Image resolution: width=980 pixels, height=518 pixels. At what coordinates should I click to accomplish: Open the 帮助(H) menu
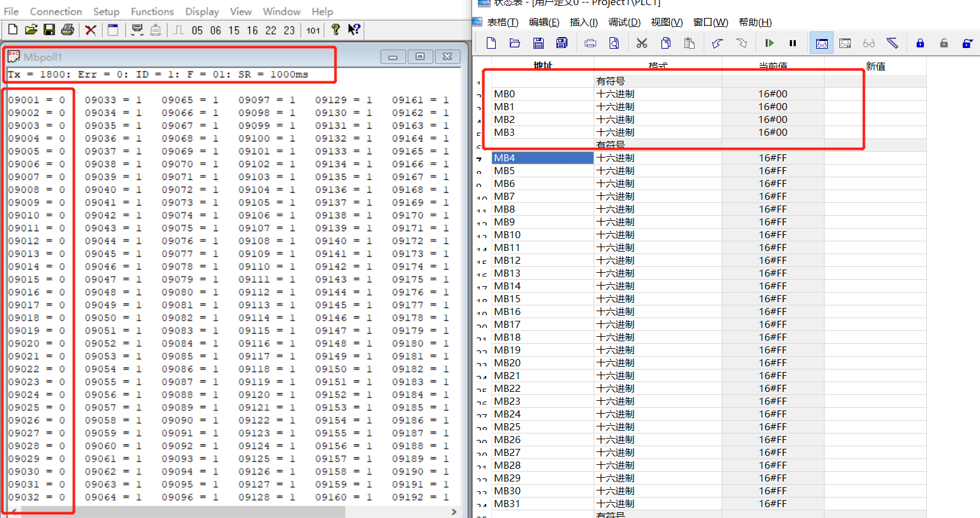point(755,22)
